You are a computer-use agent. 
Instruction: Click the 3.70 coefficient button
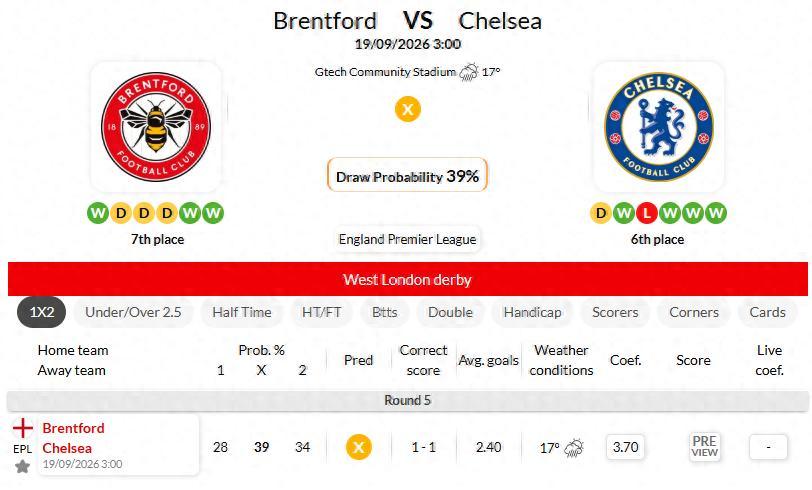(x=626, y=447)
